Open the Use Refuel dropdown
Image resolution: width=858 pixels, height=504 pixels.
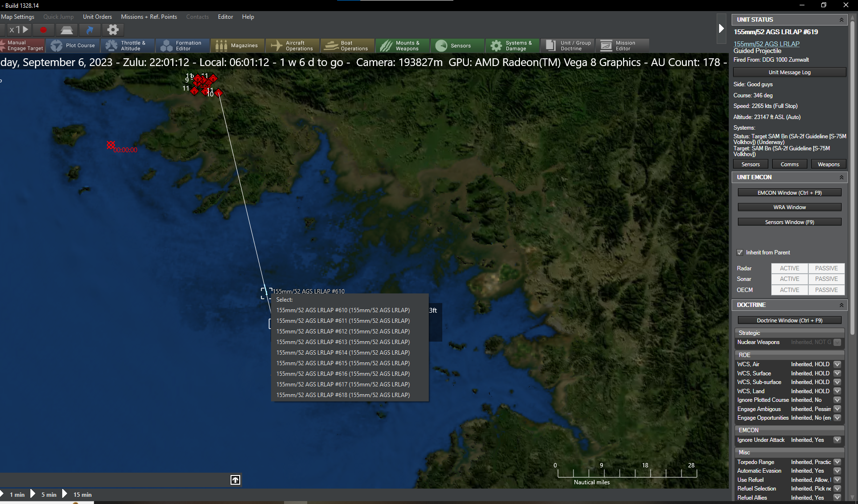[837, 480]
